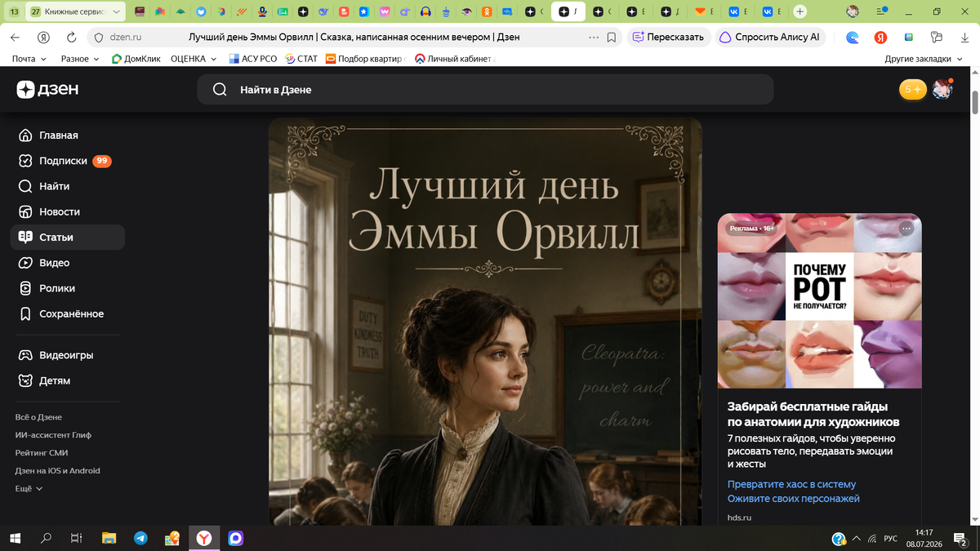
Task: Open the АСУ РСО bookmark
Action: pos(253,59)
